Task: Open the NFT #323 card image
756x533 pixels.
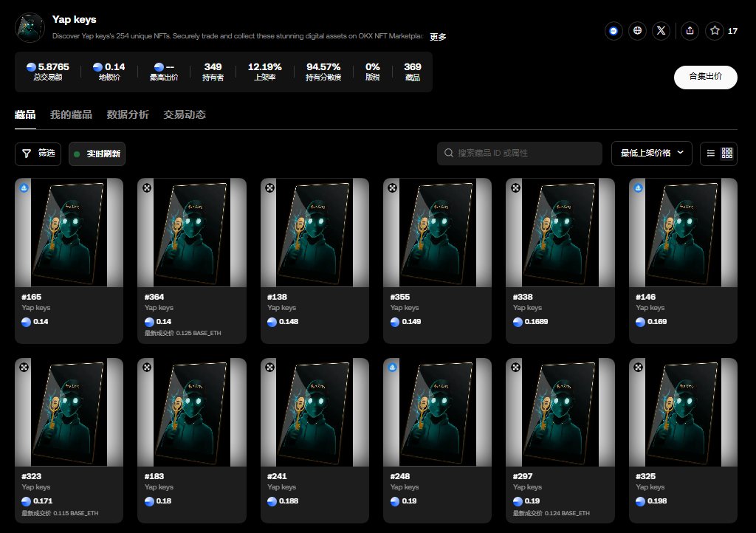Action: click(69, 412)
